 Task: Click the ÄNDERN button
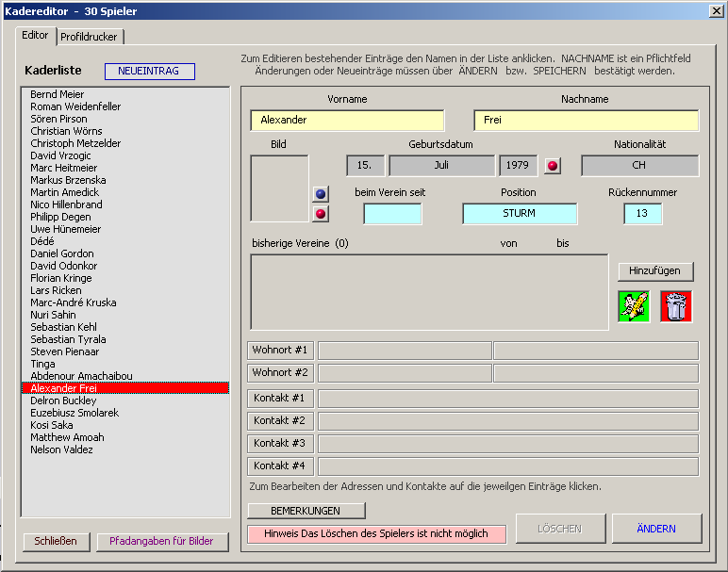(656, 529)
